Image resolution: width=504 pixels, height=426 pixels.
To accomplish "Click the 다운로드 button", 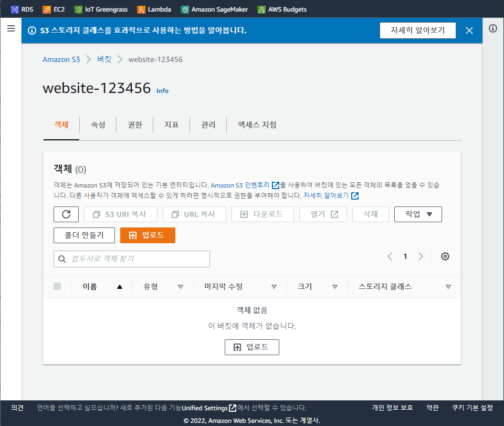I will 262,214.
